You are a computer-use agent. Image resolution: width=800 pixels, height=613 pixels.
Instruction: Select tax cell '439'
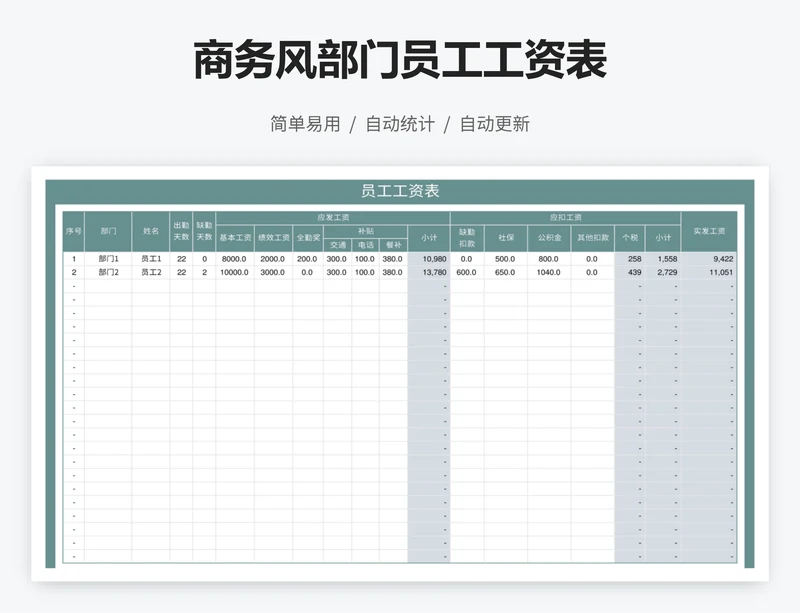click(630, 273)
